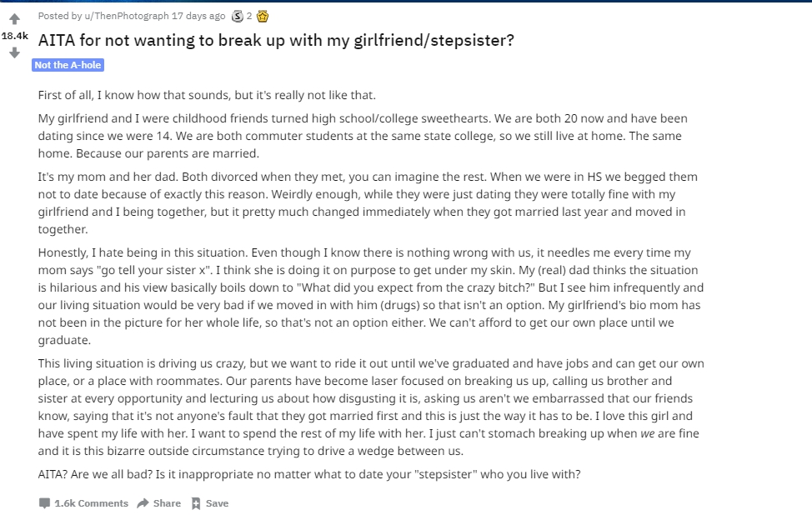
Task: Click the 'Save' text label
Action: tap(217, 503)
